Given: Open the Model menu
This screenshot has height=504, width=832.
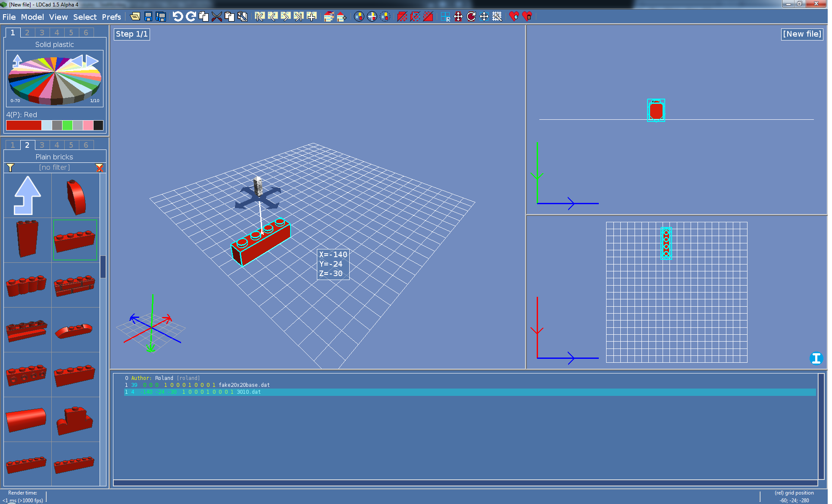Looking at the screenshot, I should pyautogui.click(x=32, y=17).
